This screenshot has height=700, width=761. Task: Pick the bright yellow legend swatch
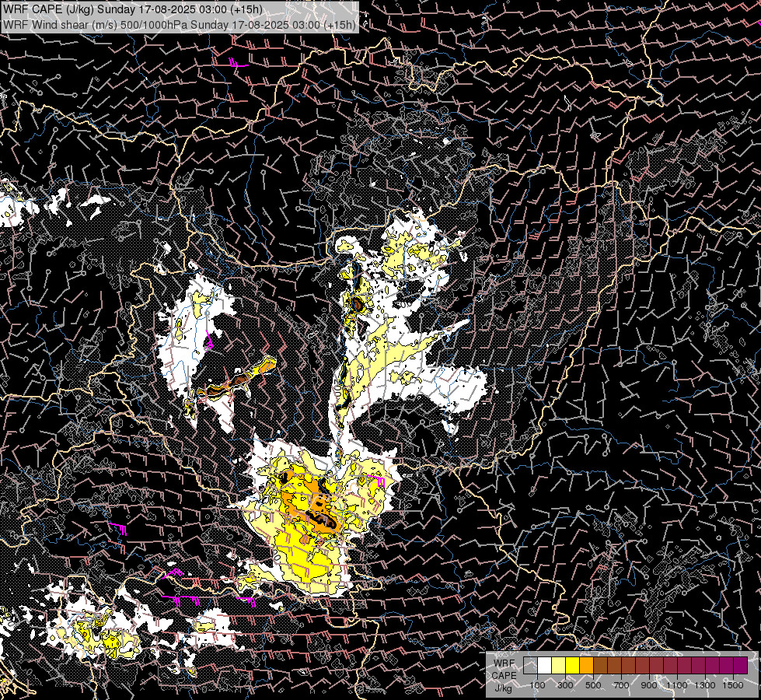click(573, 665)
